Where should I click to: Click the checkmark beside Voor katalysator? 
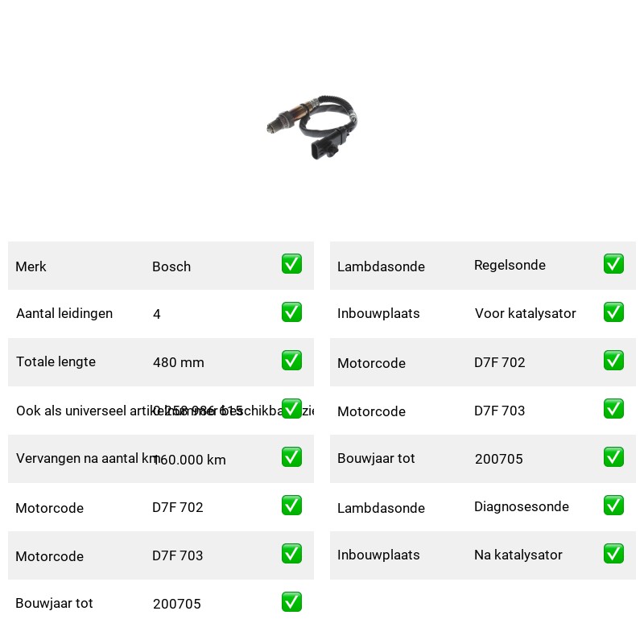pos(613,312)
